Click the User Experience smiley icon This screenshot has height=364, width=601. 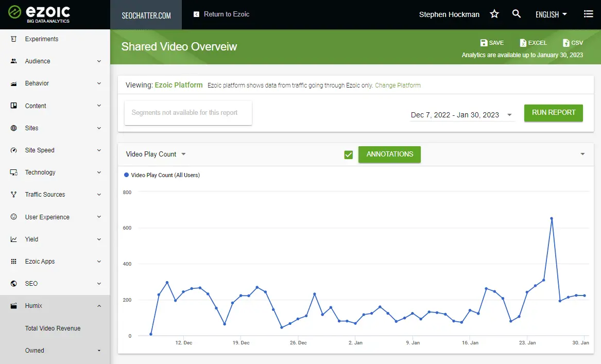point(14,217)
